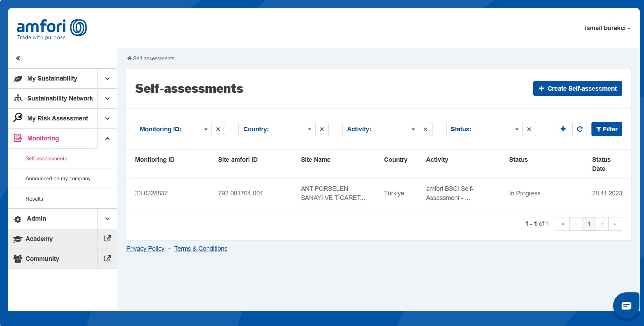Click the Admin gear icon

point(18,219)
